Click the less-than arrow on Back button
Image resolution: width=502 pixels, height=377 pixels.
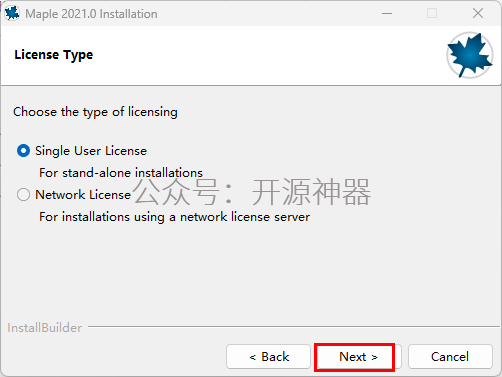tap(253, 357)
